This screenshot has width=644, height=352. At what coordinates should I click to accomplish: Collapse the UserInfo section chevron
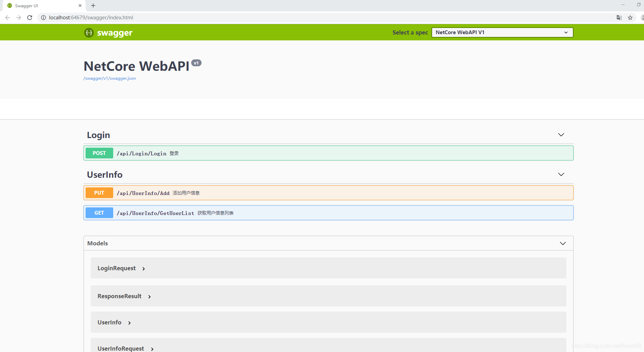561,174
